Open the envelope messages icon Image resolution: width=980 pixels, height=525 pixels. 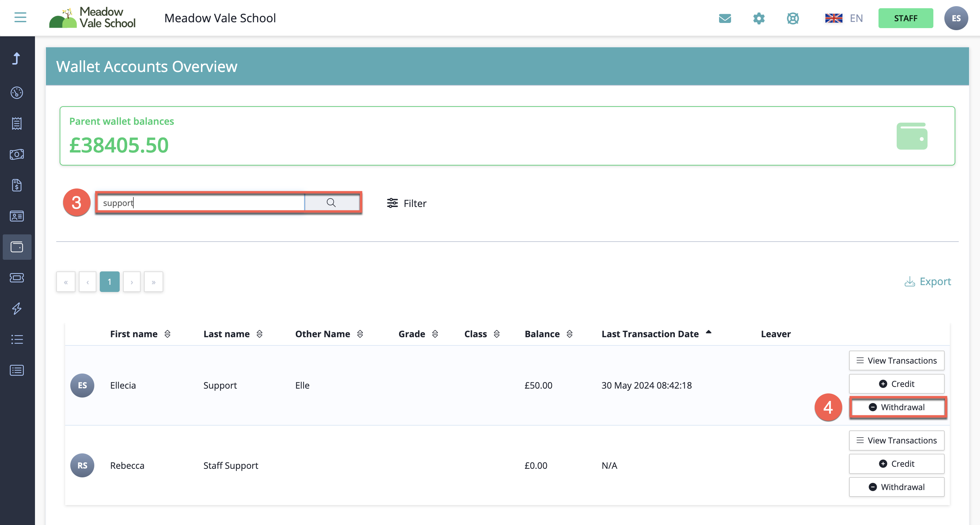(x=725, y=18)
